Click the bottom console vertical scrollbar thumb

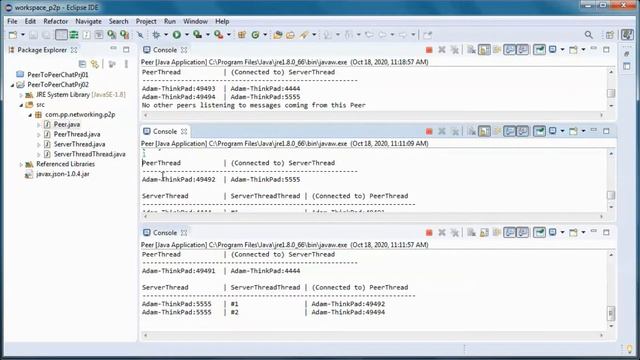pos(611,313)
